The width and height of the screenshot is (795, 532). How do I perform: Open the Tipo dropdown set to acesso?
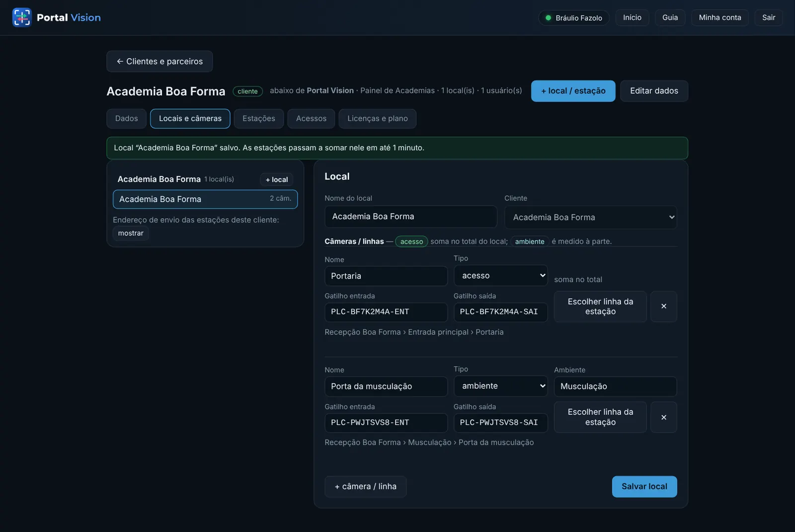point(500,275)
